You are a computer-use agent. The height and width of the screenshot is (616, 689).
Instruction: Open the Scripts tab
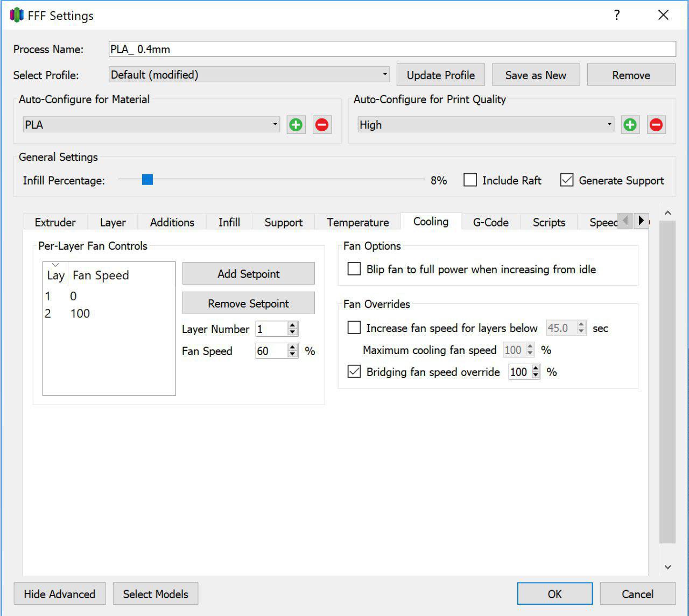(x=549, y=222)
